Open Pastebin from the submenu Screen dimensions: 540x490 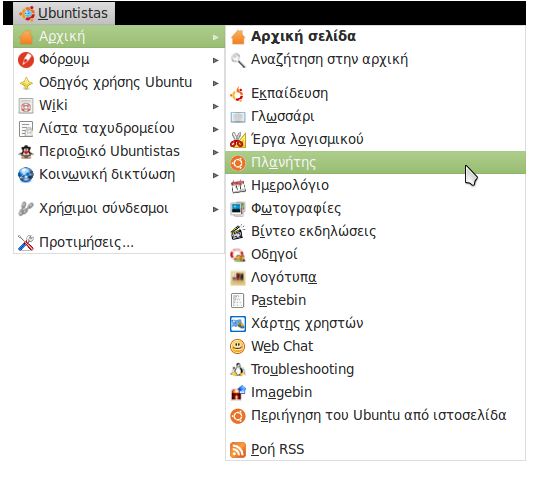coord(375,300)
